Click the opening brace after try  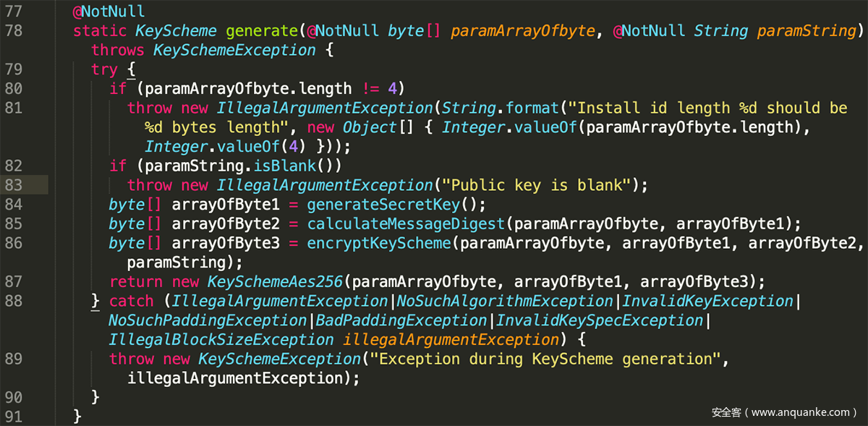(131, 69)
